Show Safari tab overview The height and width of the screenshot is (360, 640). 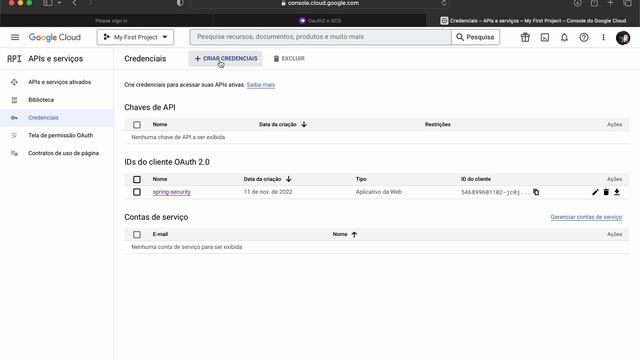click(x=627, y=3)
